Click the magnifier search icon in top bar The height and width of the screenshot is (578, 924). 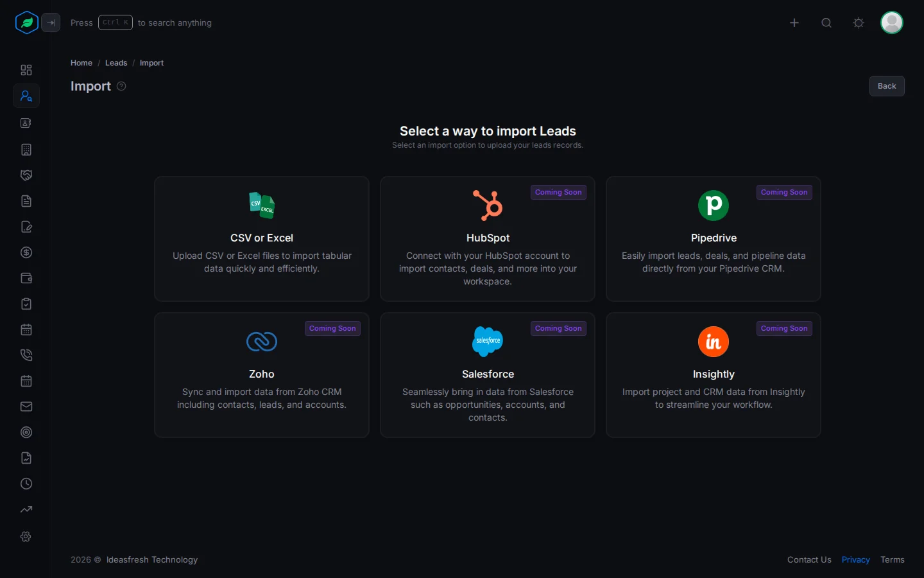[x=826, y=22]
